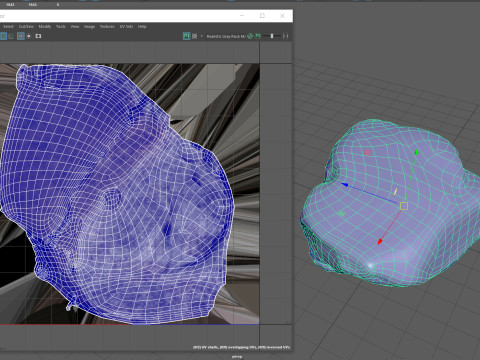Click the green Y-axis arrow of the manipulator
The width and height of the screenshot is (480, 360).
[417, 152]
